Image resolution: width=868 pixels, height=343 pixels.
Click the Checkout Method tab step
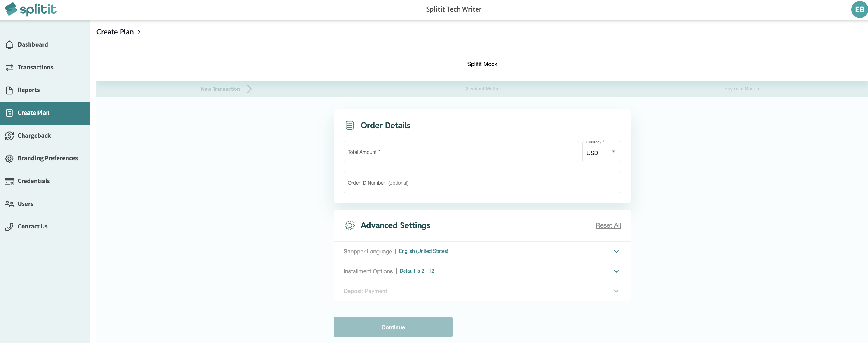482,89
